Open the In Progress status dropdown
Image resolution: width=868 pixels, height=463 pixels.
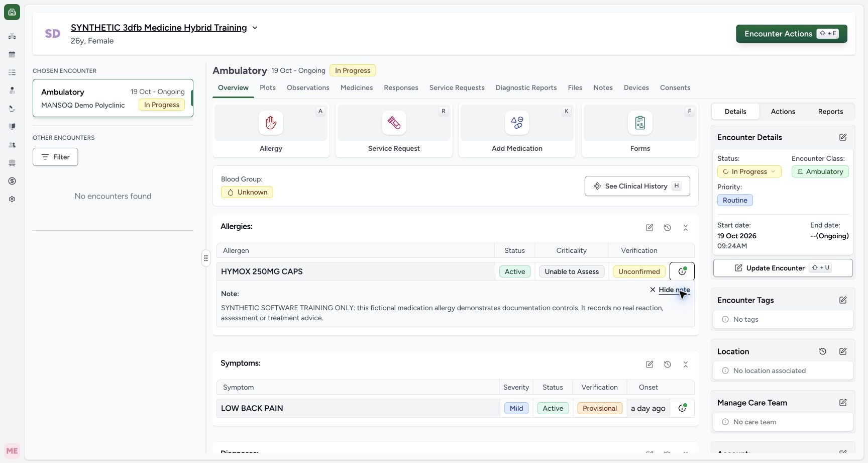749,171
